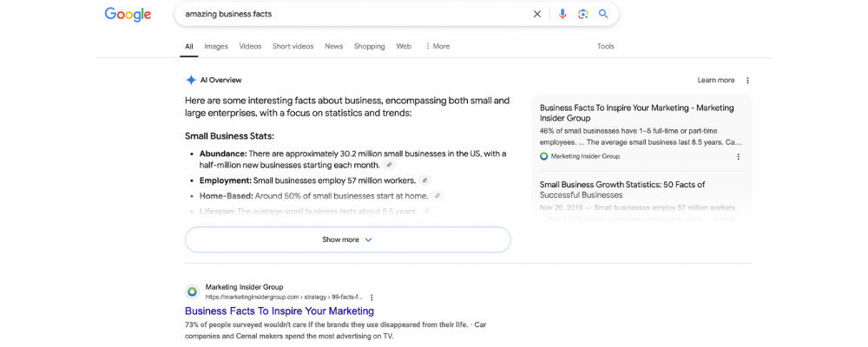Open Small Business Growth Statistics source card
Viewport: 868px width, 347px height.
[x=622, y=189]
